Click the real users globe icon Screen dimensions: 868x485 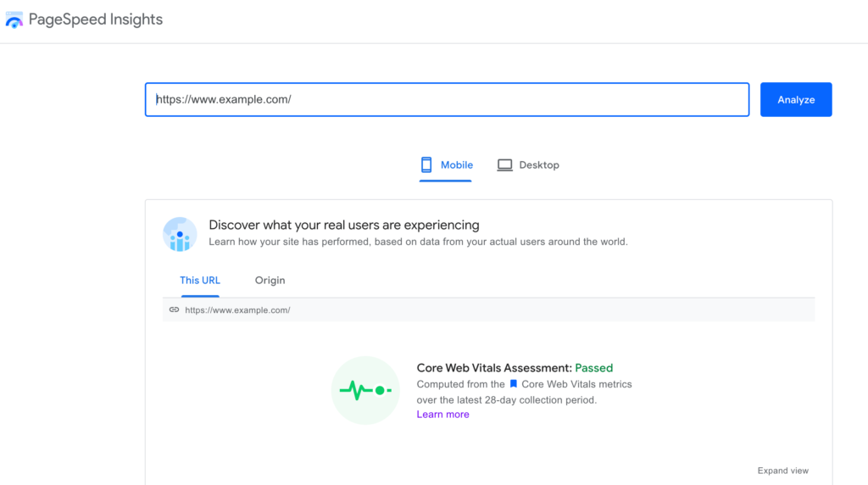(x=180, y=234)
